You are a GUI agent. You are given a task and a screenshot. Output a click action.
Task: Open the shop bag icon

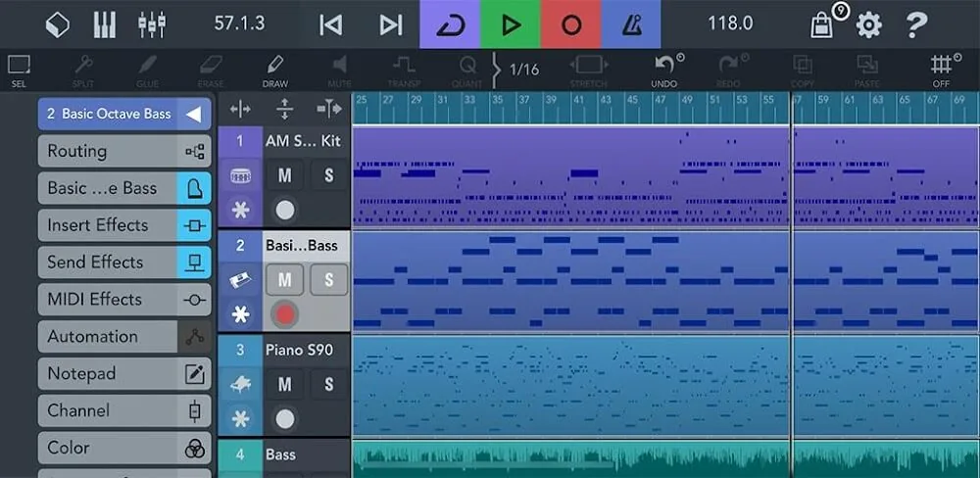[x=822, y=26]
